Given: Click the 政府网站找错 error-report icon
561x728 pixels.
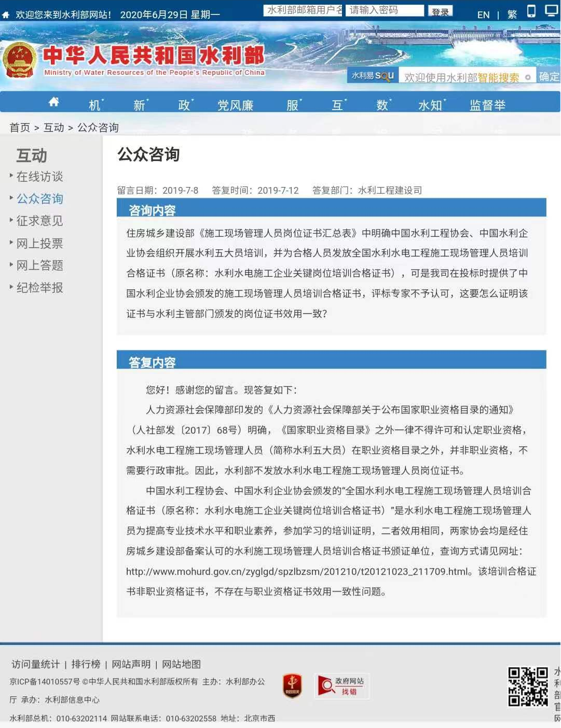Looking at the screenshot, I should [x=341, y=685].
